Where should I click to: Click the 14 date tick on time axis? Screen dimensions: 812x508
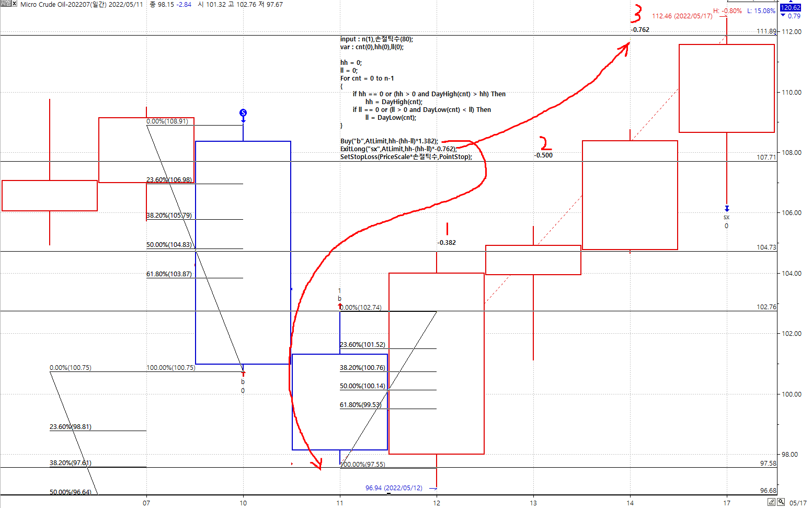pyautogui.click(x=630, y=503)
